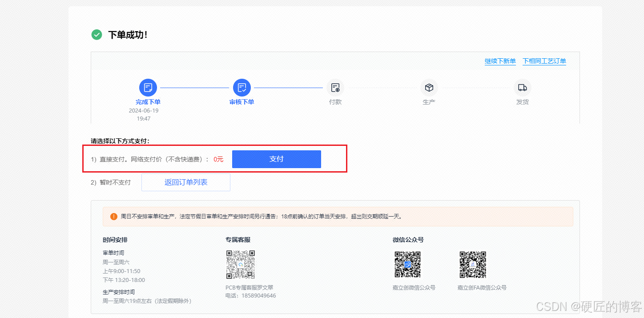The image size is (644, 318).
Task: Click the 微信公众号 heading
Action: pyautogui.click(x=408, y=240)
